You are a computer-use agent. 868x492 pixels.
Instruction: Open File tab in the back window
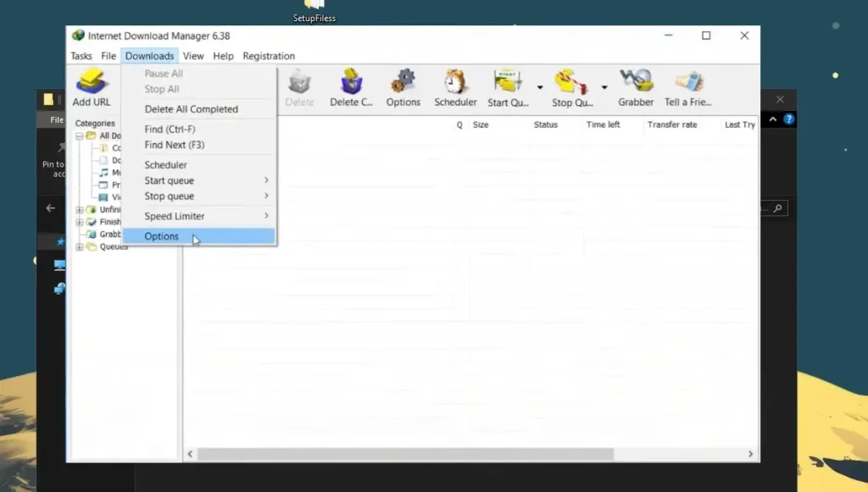(x=57, y=119)
